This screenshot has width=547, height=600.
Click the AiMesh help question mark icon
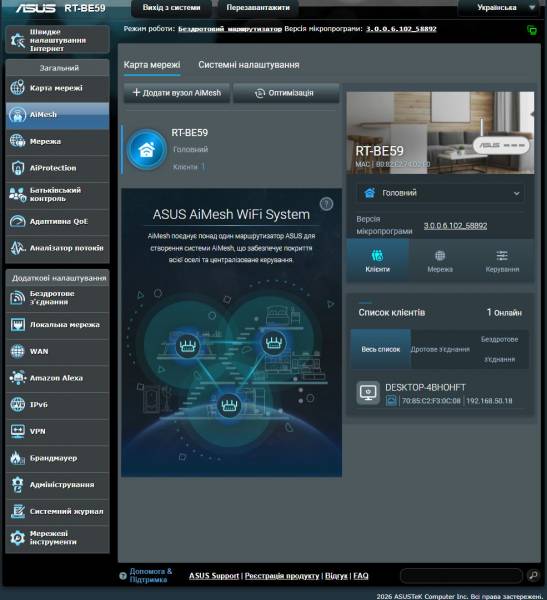click(x=326, y=204)
